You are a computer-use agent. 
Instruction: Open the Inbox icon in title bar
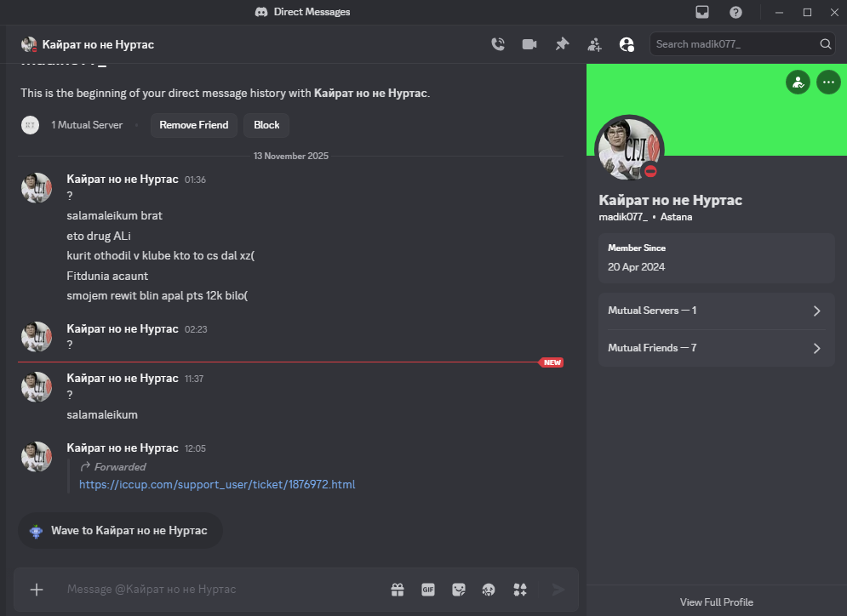pos(701,12)
